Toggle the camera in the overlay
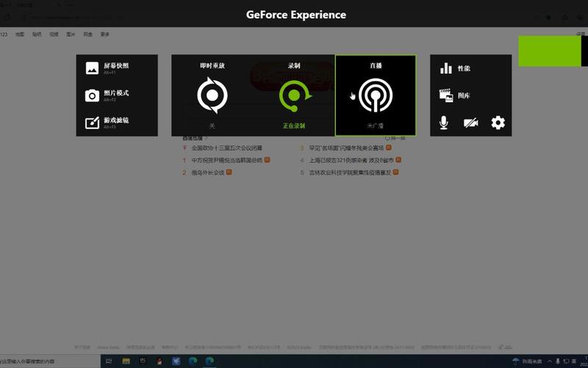Image resolution: width=588 pixels, height=368 pixels. coord(470,123)
